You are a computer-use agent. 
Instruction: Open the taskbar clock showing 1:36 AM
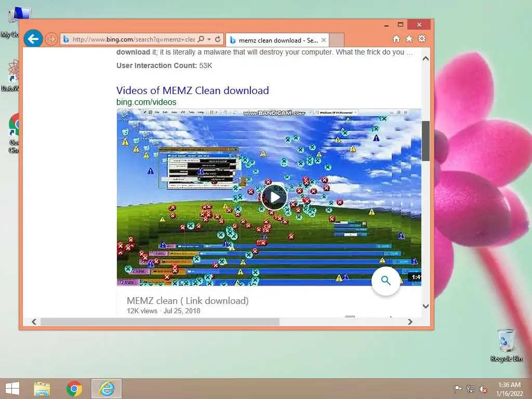[x=509, y=389]
